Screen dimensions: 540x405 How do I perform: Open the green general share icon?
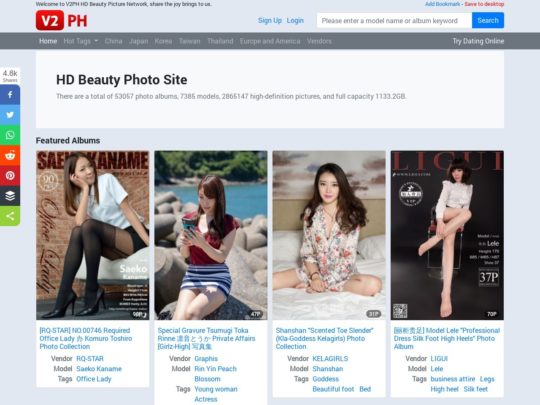coord(10,216)
